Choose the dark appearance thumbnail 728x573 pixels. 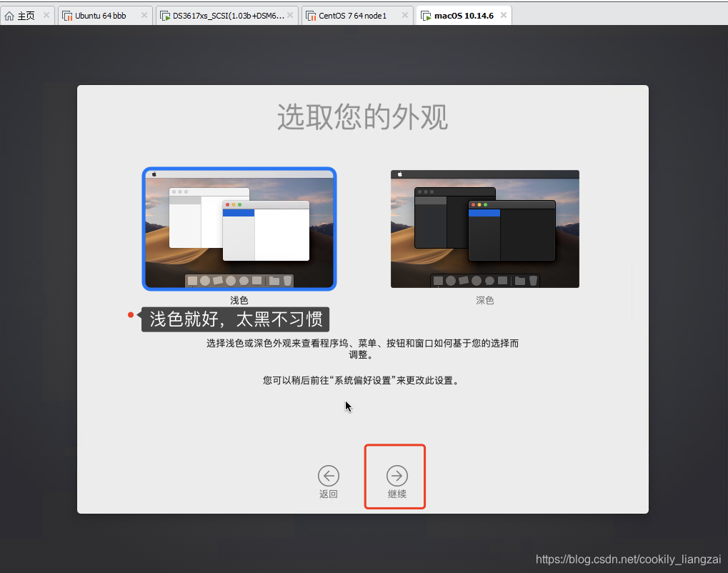pos(484,229)
